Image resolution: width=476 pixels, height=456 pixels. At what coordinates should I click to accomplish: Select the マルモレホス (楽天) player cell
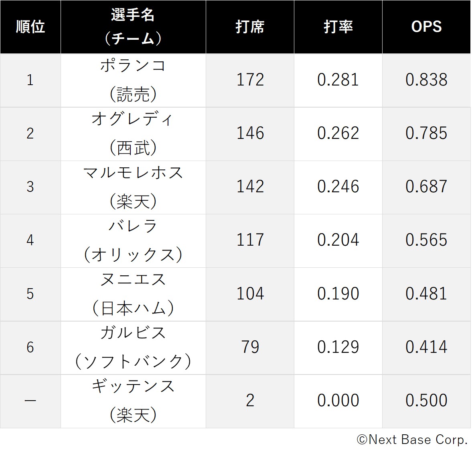coord(133,187)
